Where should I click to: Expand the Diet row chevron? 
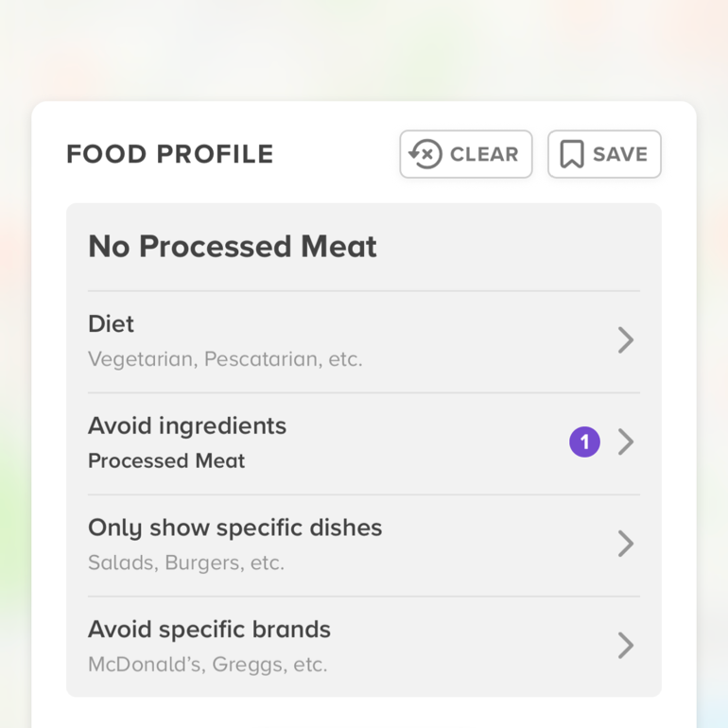pyautogui.click(x=625, y=340)
